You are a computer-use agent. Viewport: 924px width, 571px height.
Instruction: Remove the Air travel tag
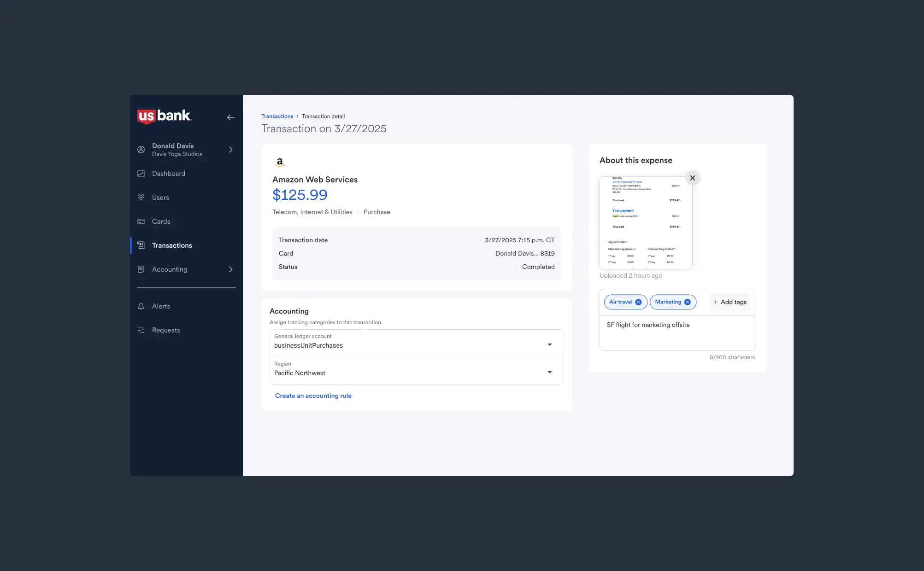click(x=638, y=302)
